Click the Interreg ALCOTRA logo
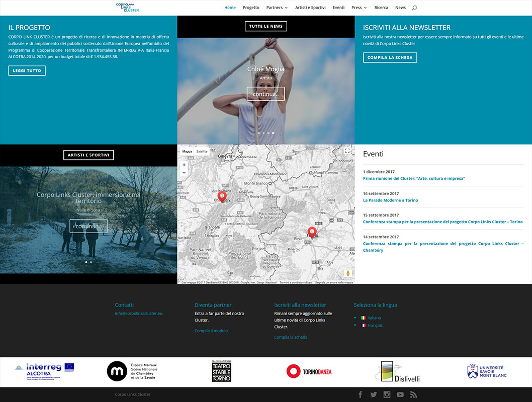 pos(44,371)
